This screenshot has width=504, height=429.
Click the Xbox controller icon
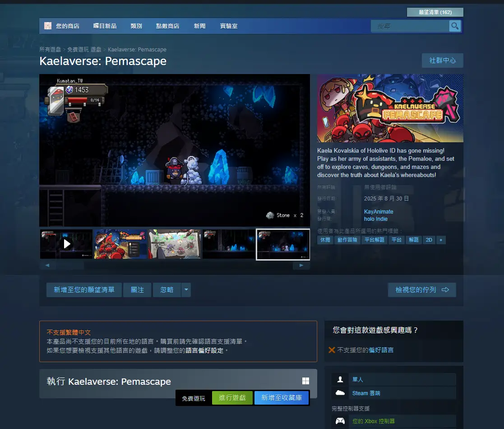(x=340, y=421)
